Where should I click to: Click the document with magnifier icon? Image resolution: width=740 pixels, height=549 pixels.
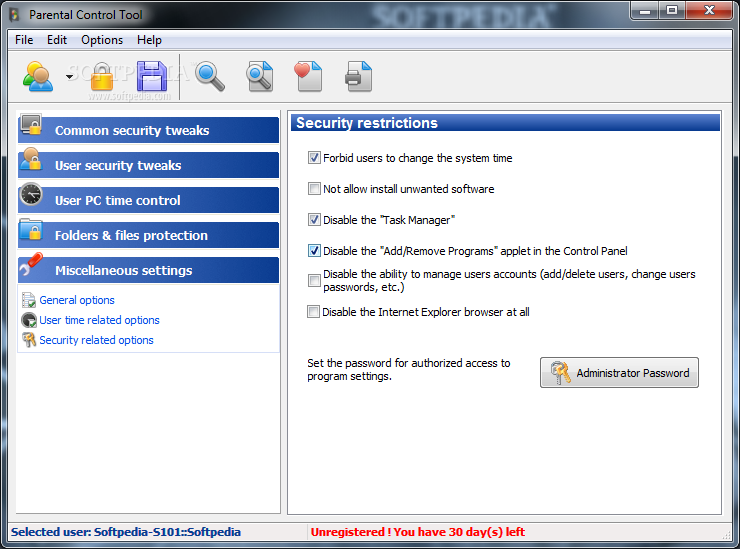click(x=260, y=76)
